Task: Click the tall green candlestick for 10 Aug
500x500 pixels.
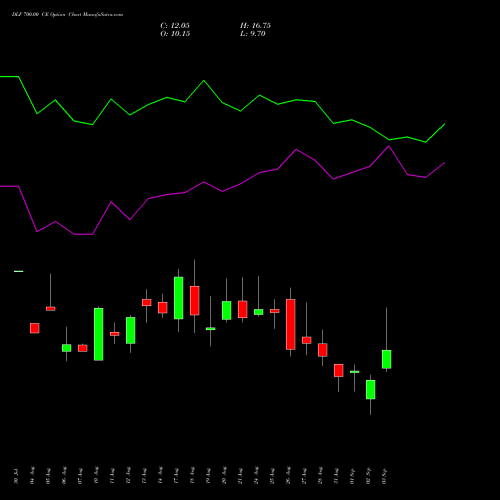Action: click(99, 334)
